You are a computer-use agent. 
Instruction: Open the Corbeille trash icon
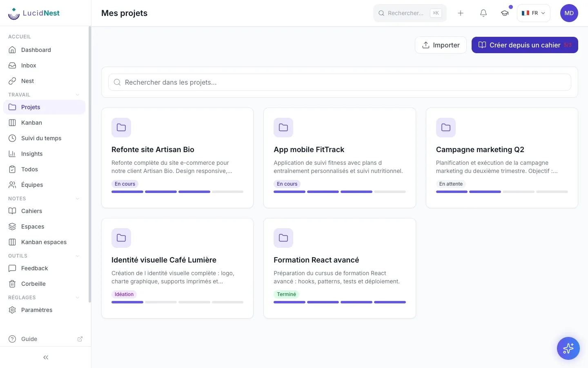[12, 284]
